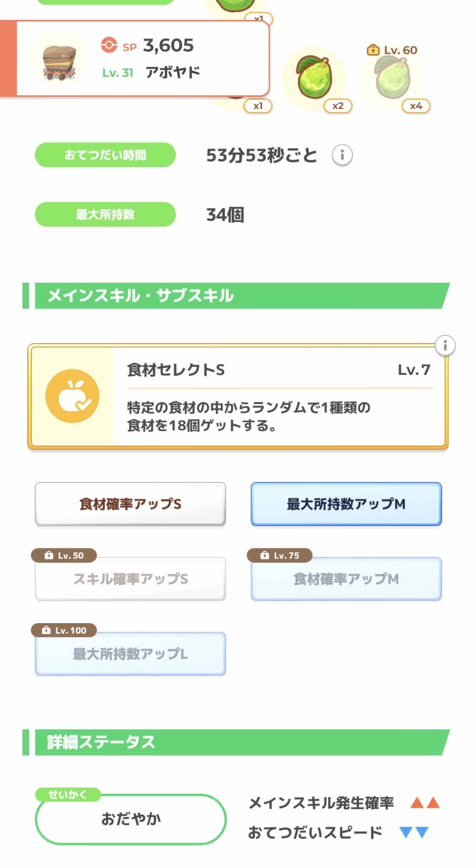Image resolution: width=476 pixels, height=868 pixels.
Task: Tap the red up-arrows for メインスキル発生確率
Action: pyautogui.click(x=425, y=802)
